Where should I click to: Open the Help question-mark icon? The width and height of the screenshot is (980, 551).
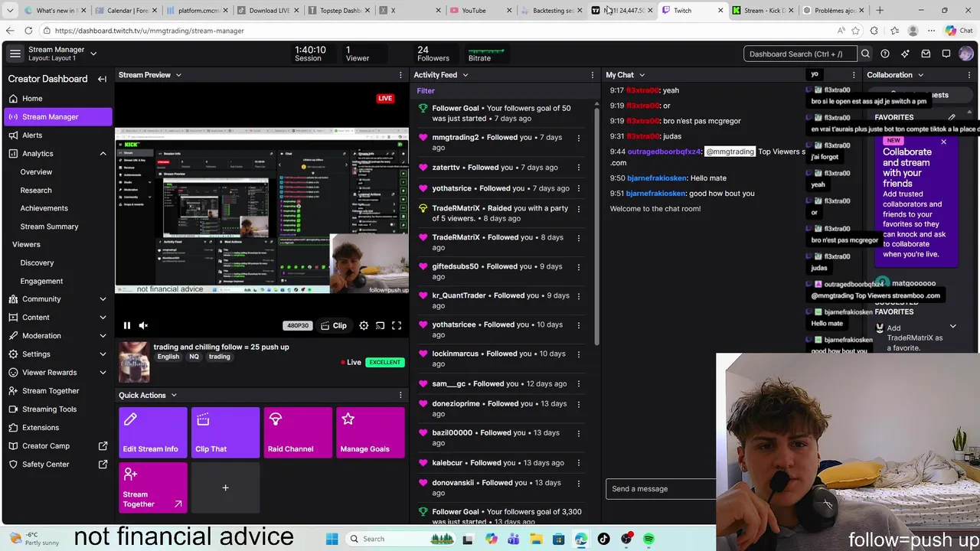885,54
